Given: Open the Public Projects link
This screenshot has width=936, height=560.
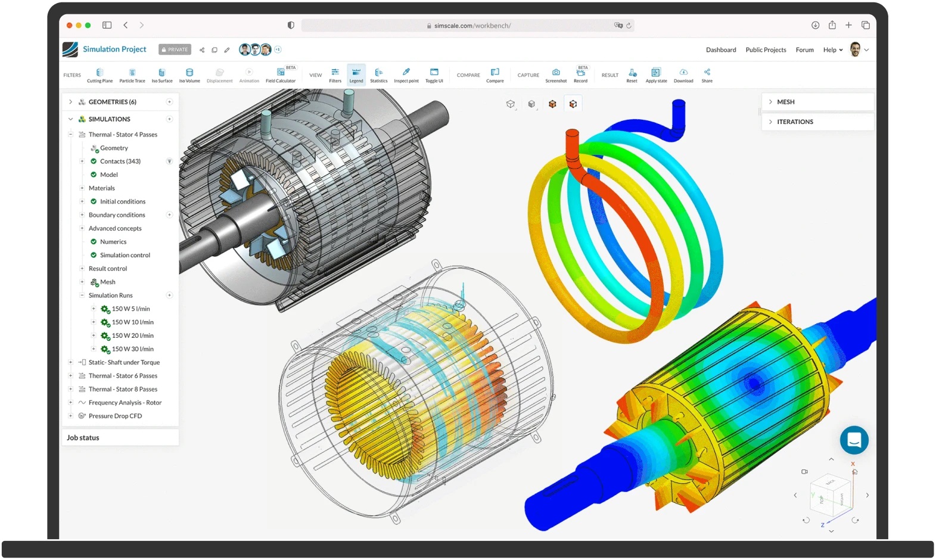Looking at the screenshot, I should [766, 50].
